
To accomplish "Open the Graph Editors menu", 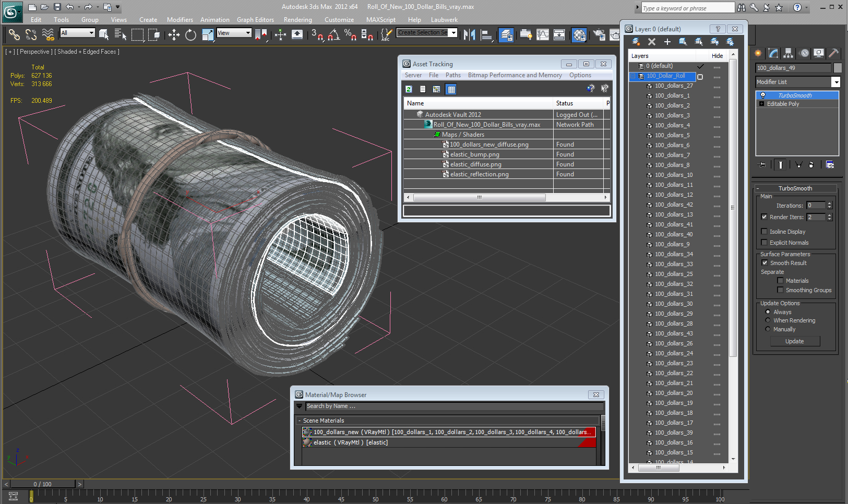I will (255, 20).
